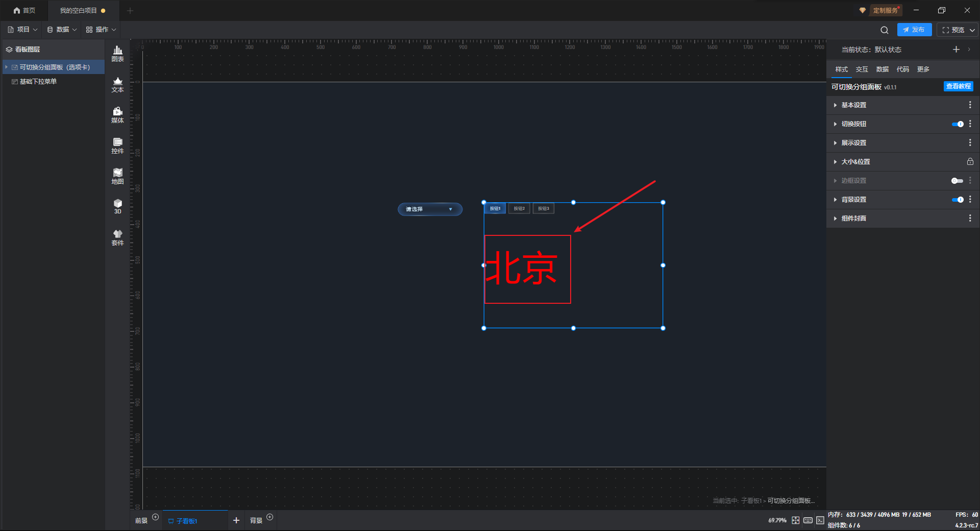Open the 控件 controls components icon
This screenshot has width=980, height=531.
(117, 146)
